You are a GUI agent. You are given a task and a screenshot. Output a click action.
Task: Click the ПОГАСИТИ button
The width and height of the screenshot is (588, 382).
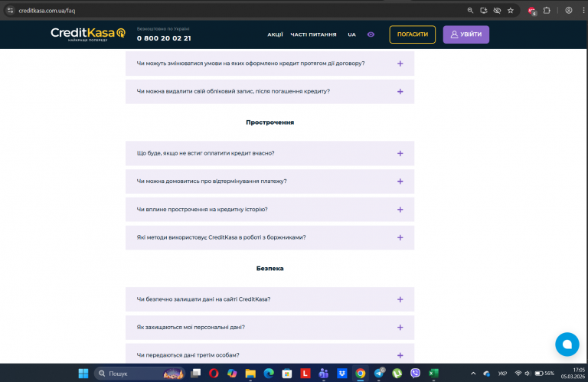click(x=412, y=34)
